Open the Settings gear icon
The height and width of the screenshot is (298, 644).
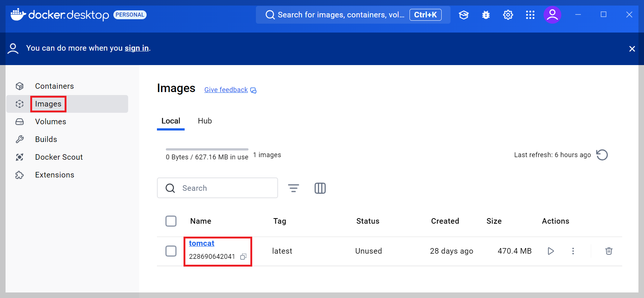tap(508, 15)
